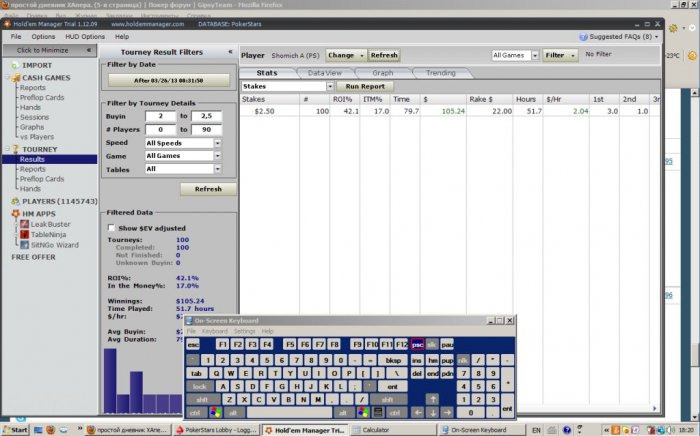
Task: Toggle Show $EV adjusted checkbox
Action: tap(111, 228)
